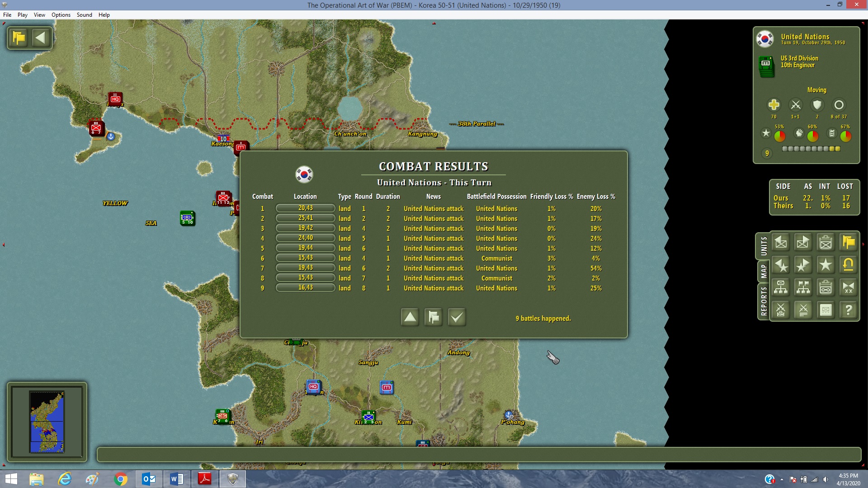This screenshot has height=488, width=868.
Task: Go to combat location 25,41
Action: click(305, 218)
